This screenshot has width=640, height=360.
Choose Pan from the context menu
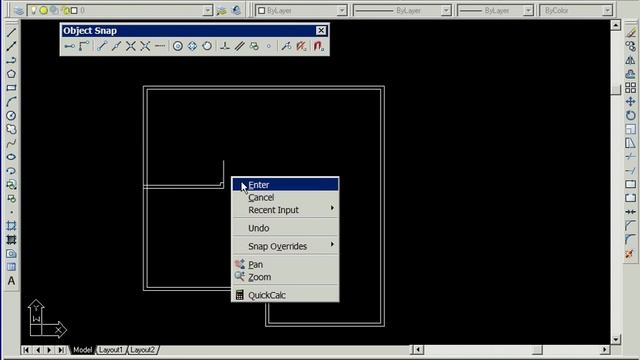click(285, 264)
